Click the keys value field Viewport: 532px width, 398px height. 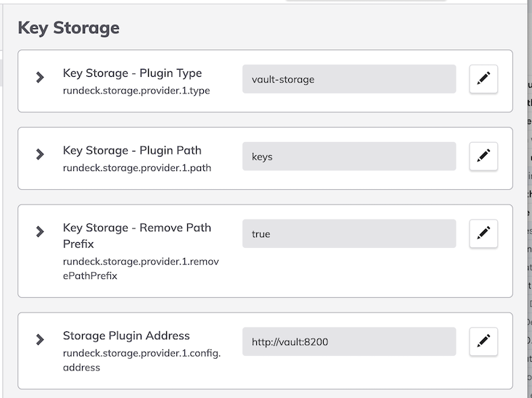[349, 157]
